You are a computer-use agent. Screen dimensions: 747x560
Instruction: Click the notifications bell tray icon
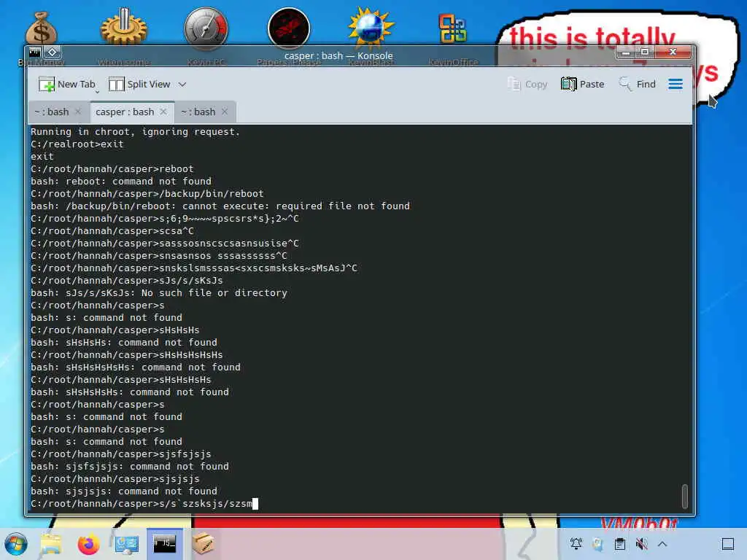coord(576,544)
